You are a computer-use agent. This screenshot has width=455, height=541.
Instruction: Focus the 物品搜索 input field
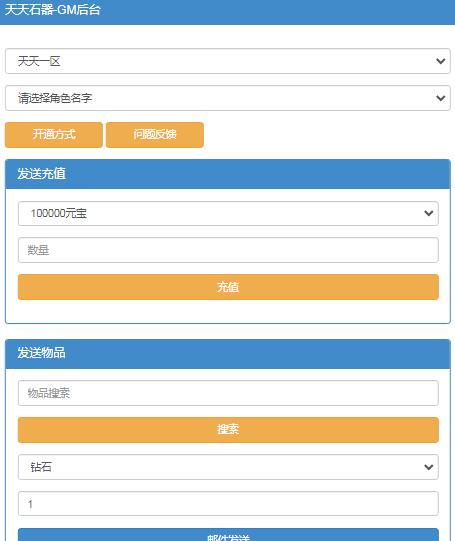(228, 393)
